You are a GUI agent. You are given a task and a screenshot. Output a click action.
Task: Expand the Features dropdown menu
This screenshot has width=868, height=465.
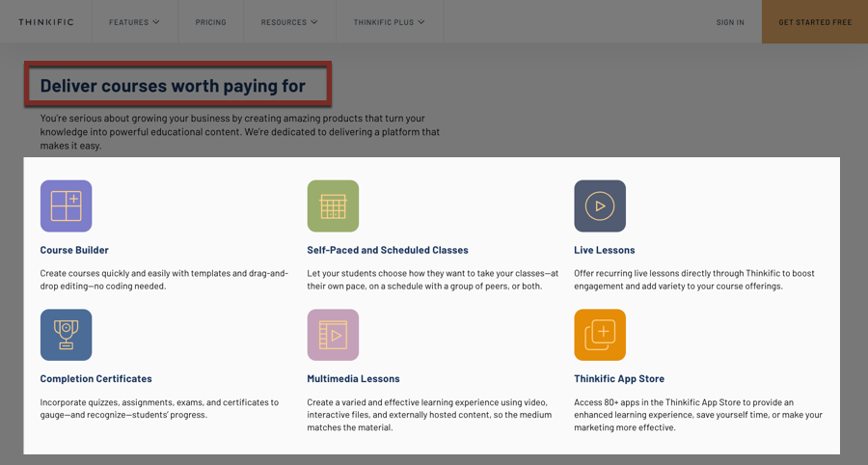coord(134,22)
